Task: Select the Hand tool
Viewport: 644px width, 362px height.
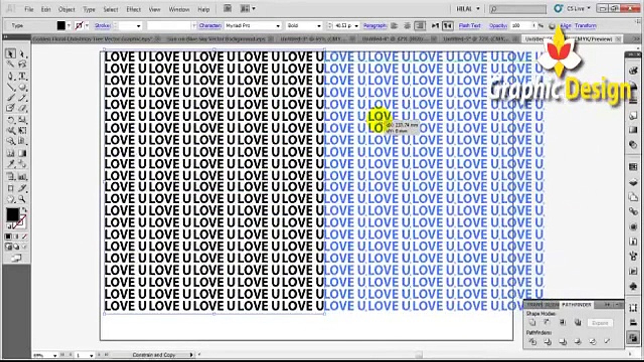Action: (10, 199)
